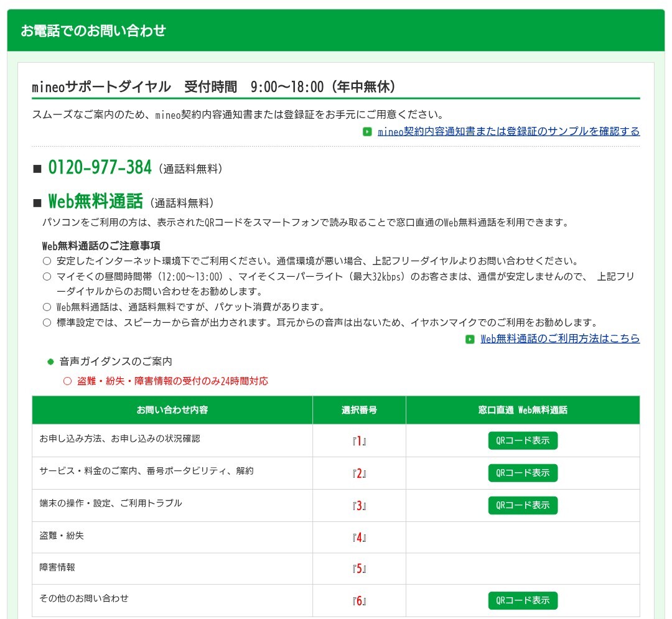Click the 標準設定では、スピーカー note

(x=328, y=323)
